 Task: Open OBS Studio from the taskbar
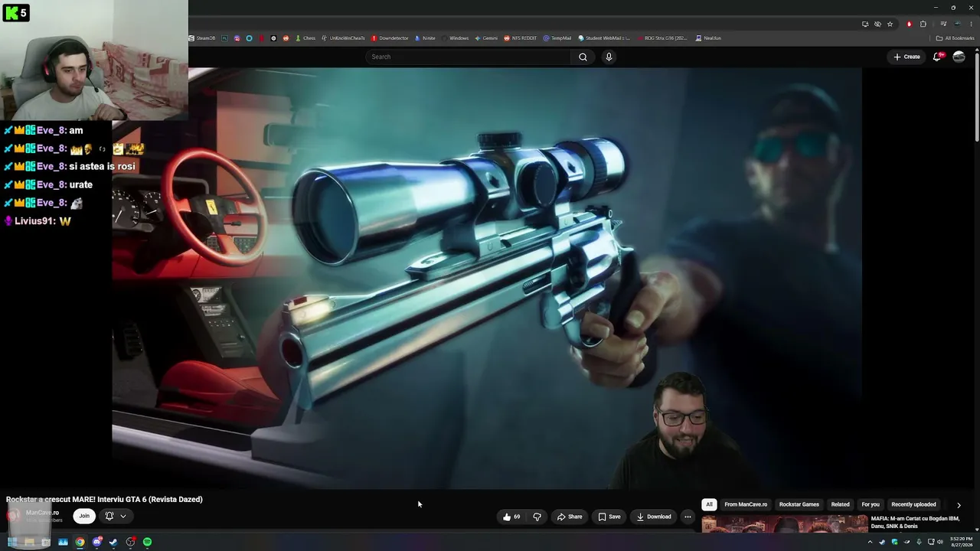pyautogui.click(x=131, y=542)
